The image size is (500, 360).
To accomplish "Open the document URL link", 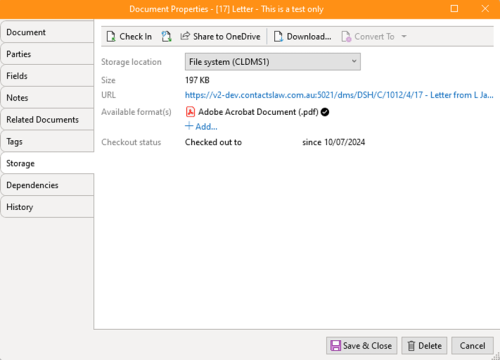I will tap(339, 95).
